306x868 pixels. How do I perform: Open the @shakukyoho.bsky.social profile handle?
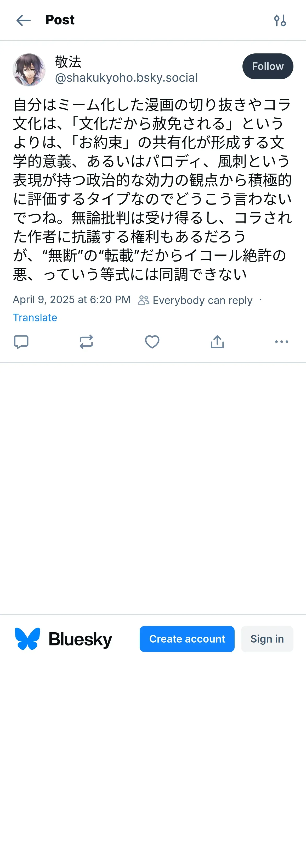pyautogui.click(x=126, y=78)
